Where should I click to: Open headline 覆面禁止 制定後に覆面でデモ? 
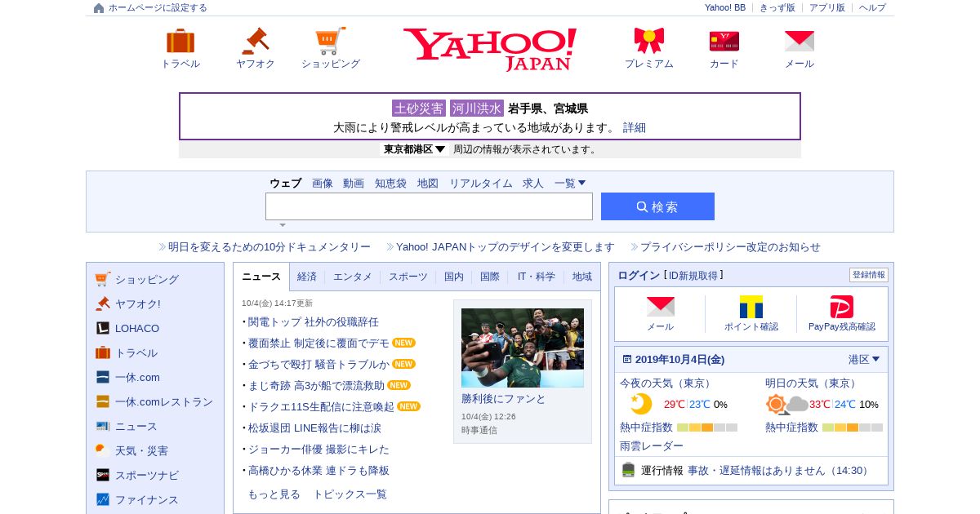(x=319, y=343)
